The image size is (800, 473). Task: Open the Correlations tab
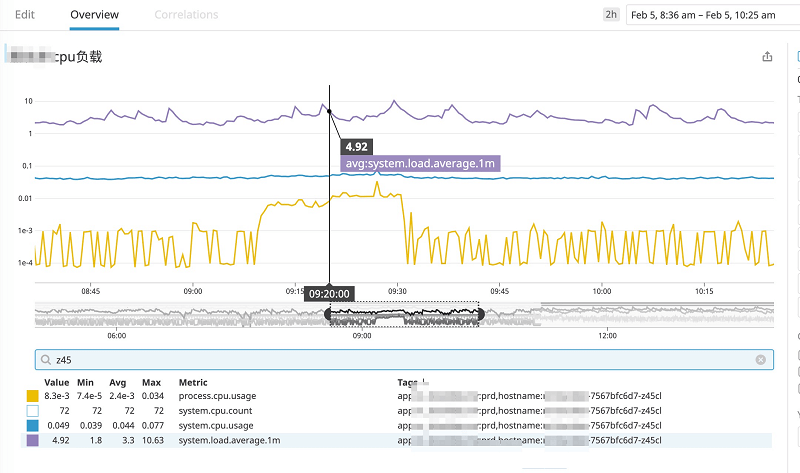pyautogui.click(x=186, y=15)
